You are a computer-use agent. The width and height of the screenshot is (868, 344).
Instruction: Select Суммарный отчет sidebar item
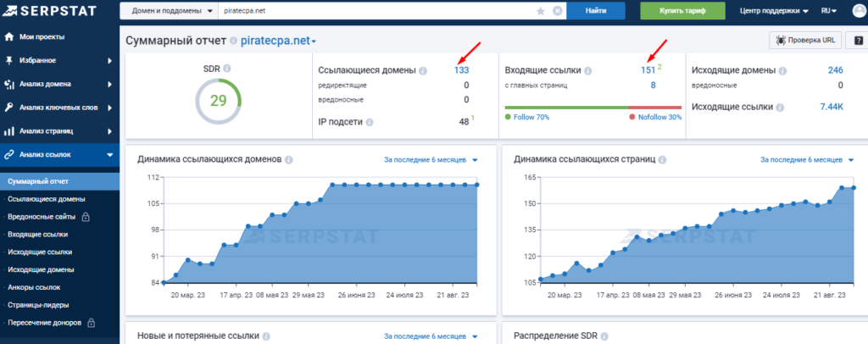[60, 181]
